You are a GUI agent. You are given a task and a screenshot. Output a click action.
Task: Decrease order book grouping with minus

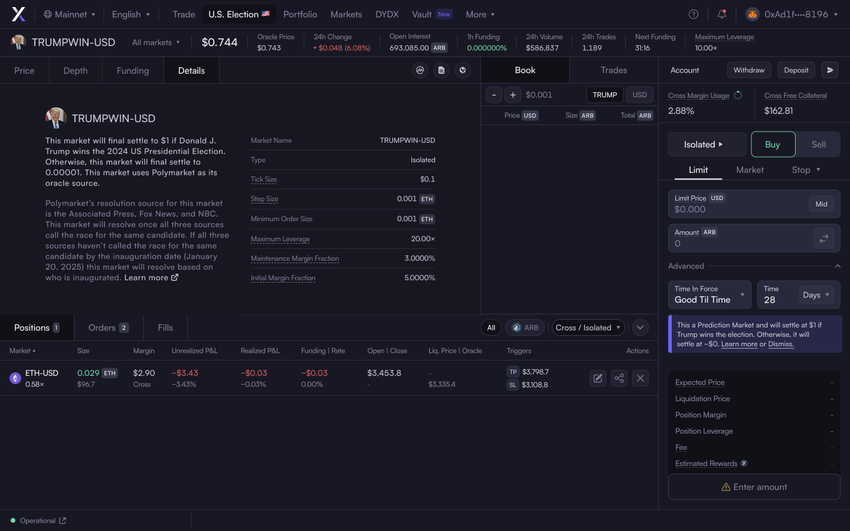pyautogui.click(x=493, y=95)
